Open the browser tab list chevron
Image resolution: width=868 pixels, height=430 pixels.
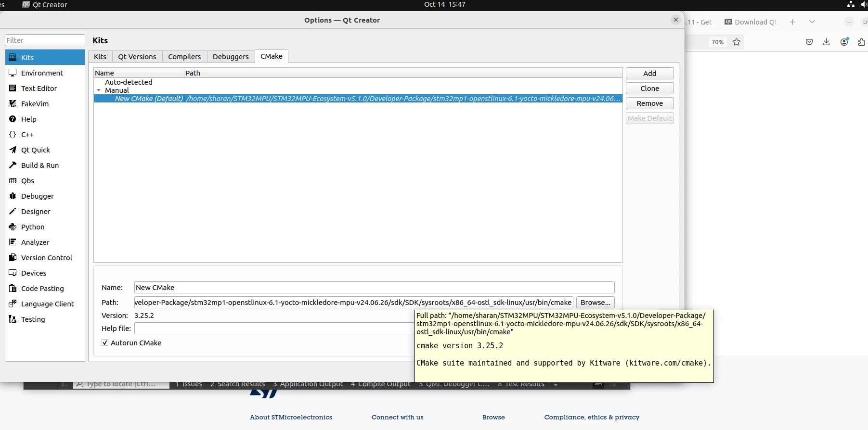[x=812, y=22]
